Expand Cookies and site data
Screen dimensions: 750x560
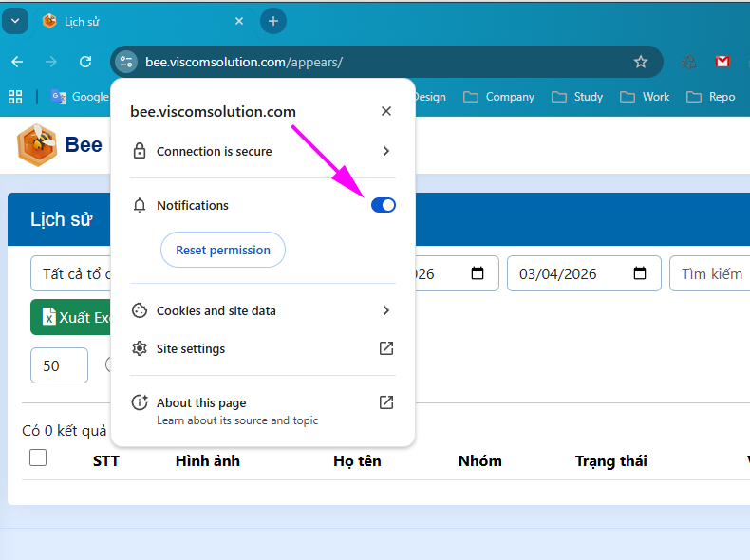pyautogui.click(x=385, y=310)
